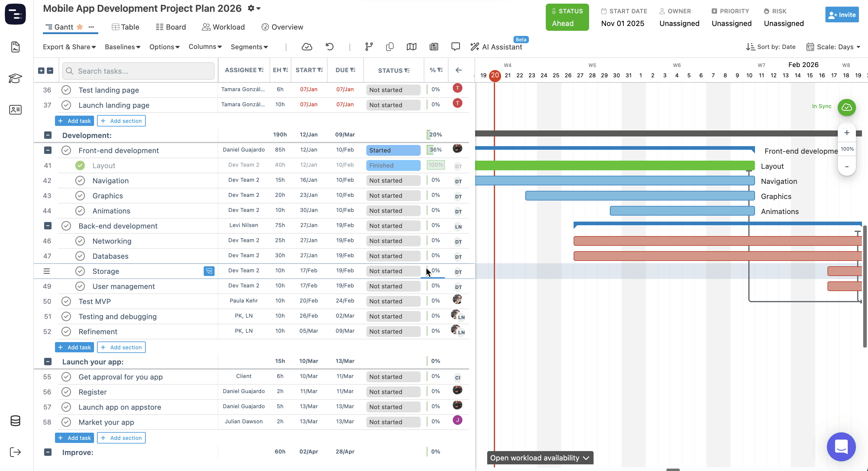The height and width of the screenshot is (471, 868).
Task: Click the Search tasks input field
Action: coord(138,71)
